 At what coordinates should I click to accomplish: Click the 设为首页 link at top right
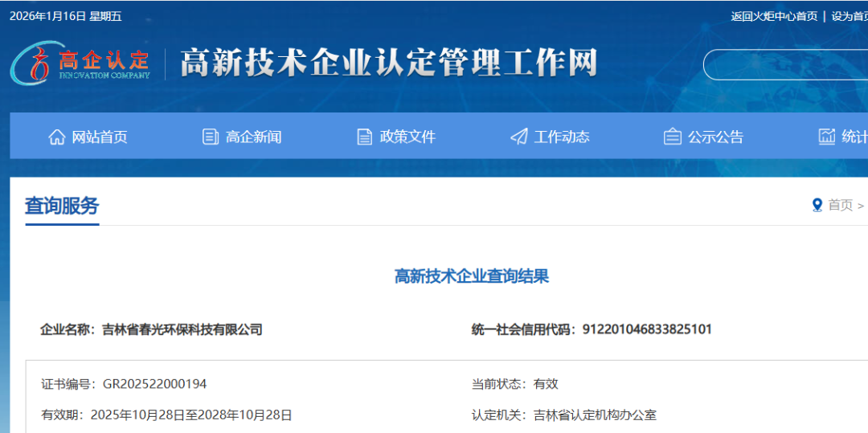tap(849, 16)
